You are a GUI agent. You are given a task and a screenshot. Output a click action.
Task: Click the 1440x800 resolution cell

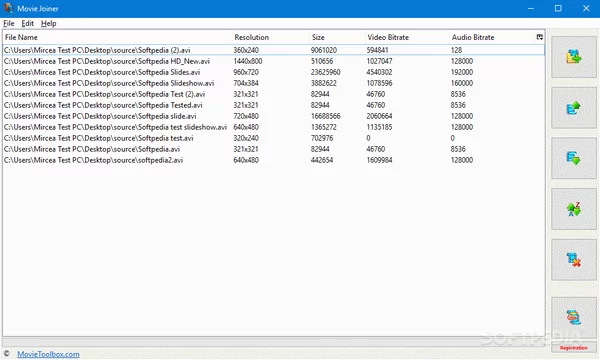point(248,61)
